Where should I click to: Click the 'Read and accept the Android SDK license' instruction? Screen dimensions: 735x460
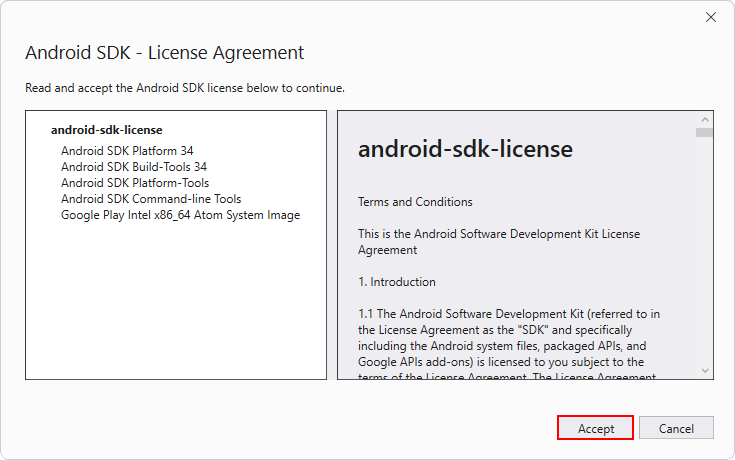point(185,88)
